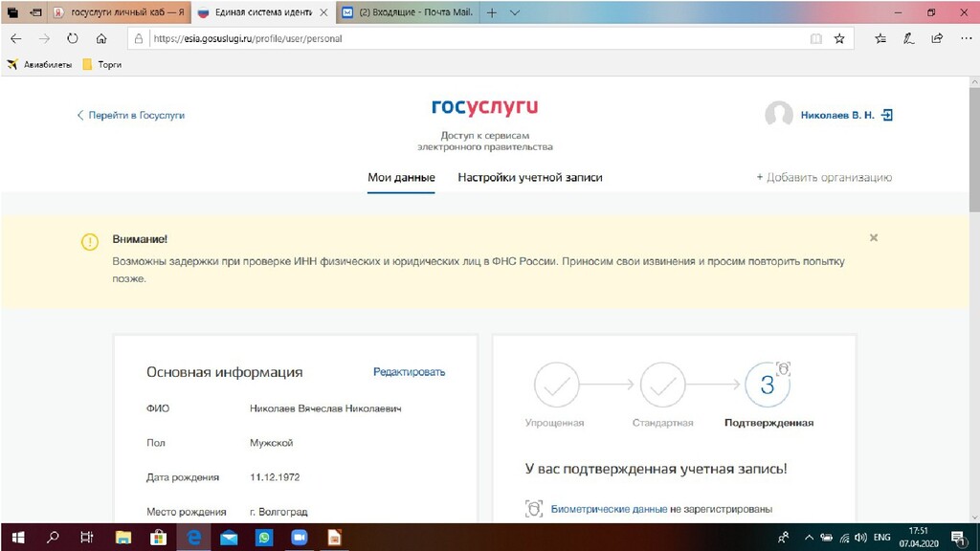980x551 pixels.
Task: Open WhatsApp from taskbar
Action: (x=264, y=538)
